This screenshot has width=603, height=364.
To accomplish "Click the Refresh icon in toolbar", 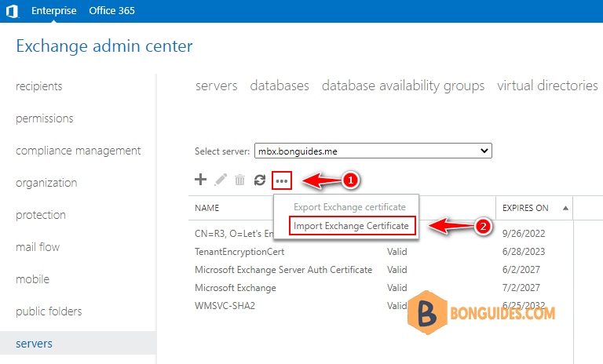I will tap(260, 180).
